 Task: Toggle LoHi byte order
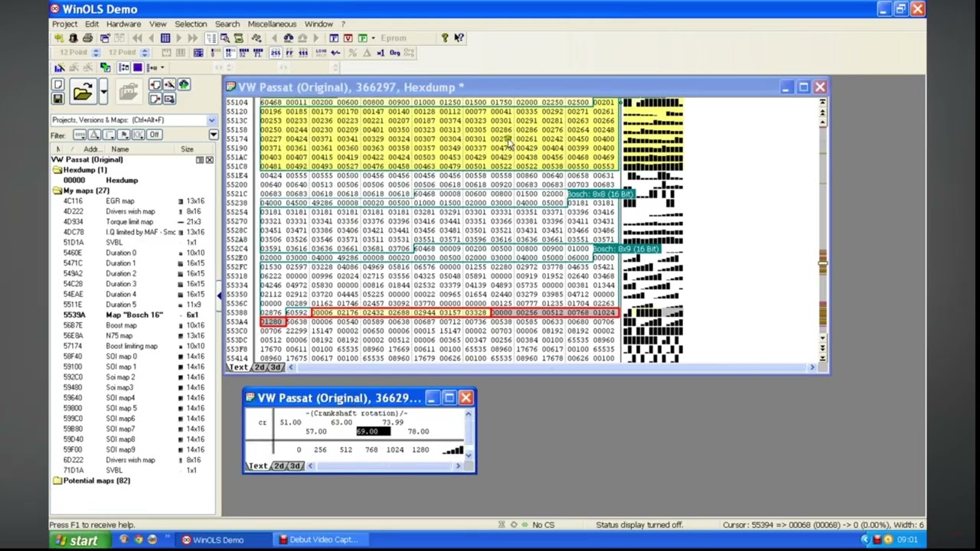(x=321, y=53)
